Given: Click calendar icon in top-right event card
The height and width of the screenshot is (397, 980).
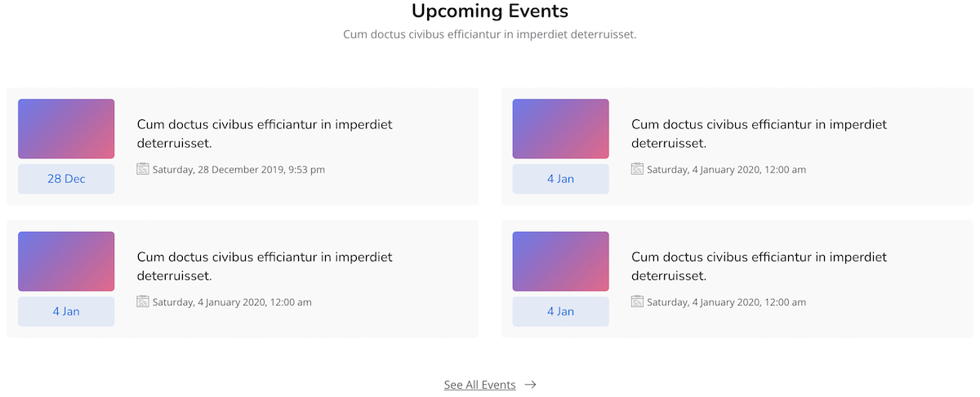Looking at the screenshot, I should (637, 169).
